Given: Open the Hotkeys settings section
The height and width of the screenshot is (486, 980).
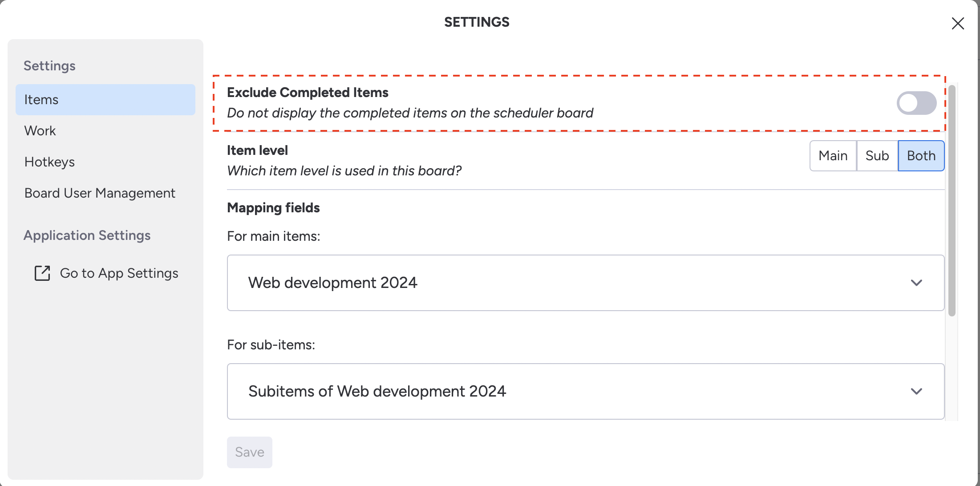Looking at the screenshot, I should point(49,162).
